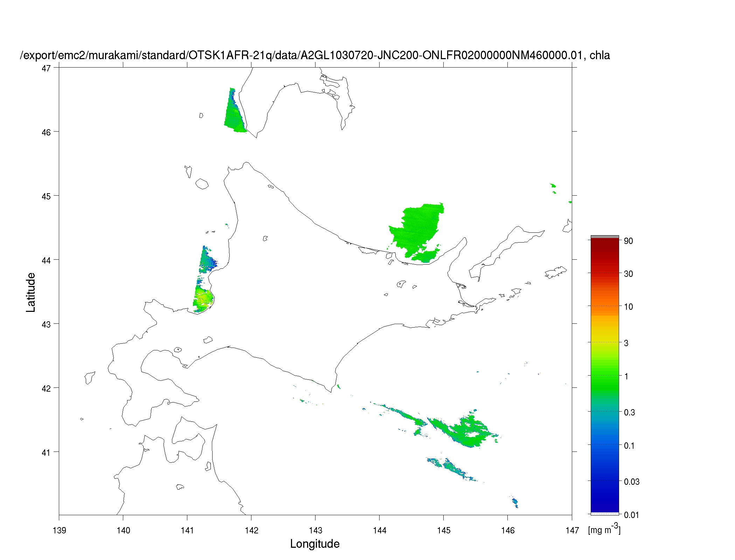This screenshot has height=560, width=735.
Task: Click longitude tick label '144'
Action: click(x=380, y=530)
